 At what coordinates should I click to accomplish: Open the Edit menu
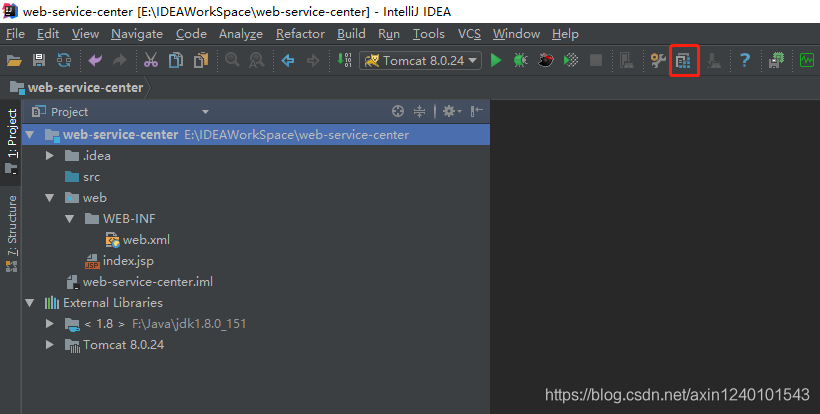pos(48,34)
